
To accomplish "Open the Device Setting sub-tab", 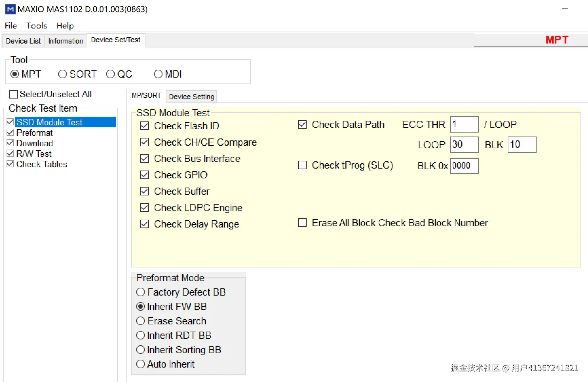I will pyautogui.click(x=191, y=97).
